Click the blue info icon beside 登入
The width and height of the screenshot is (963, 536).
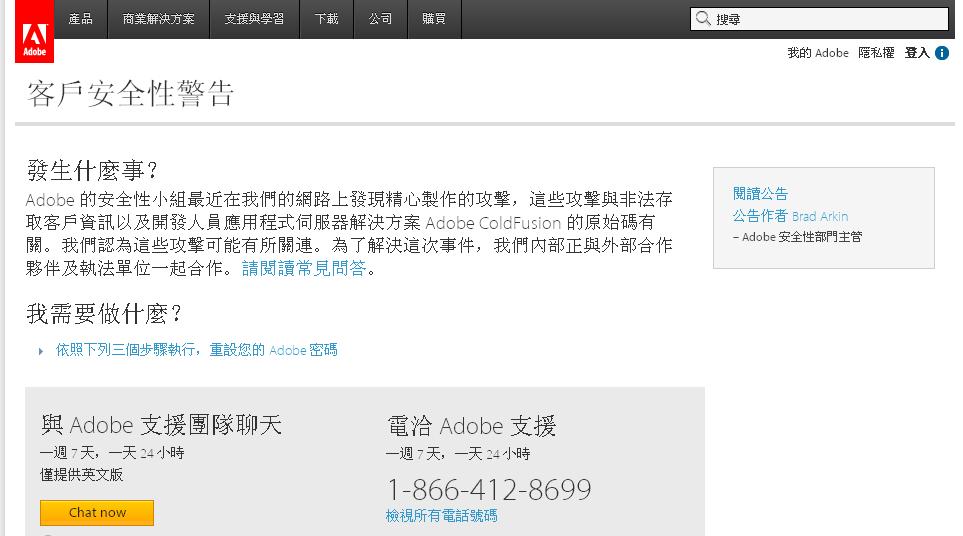point(942,53)
